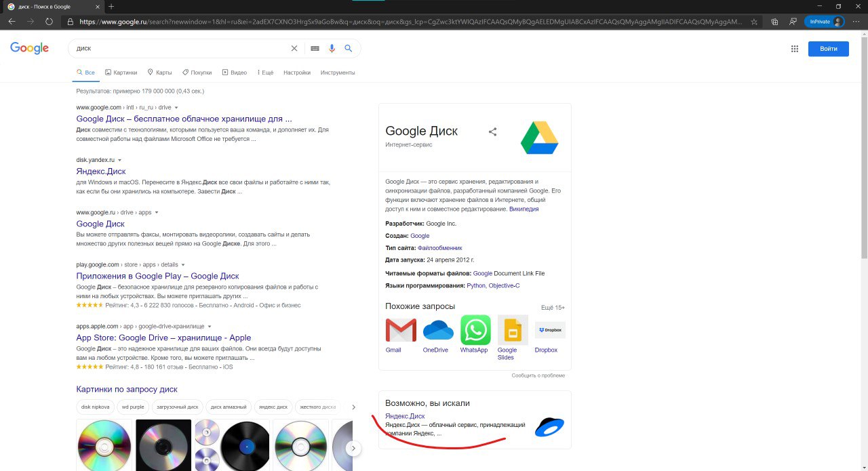
Task: Open the Покупки tab
Action: [197, 73]
